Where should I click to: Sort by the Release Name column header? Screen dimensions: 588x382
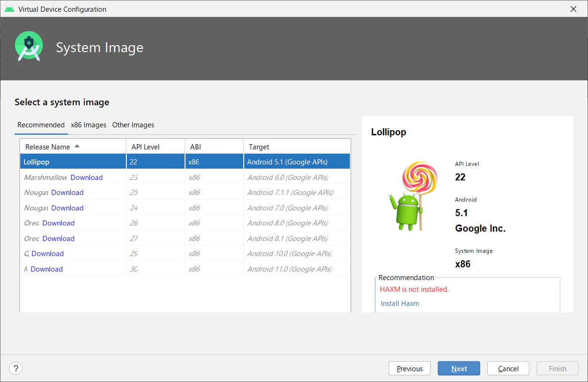tap(73, 147)
